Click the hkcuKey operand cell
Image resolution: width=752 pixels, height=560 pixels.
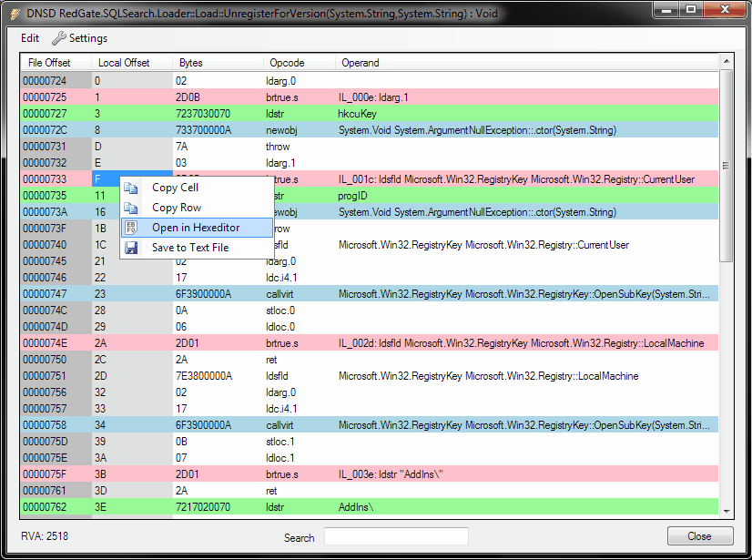[x=526, y=114]
